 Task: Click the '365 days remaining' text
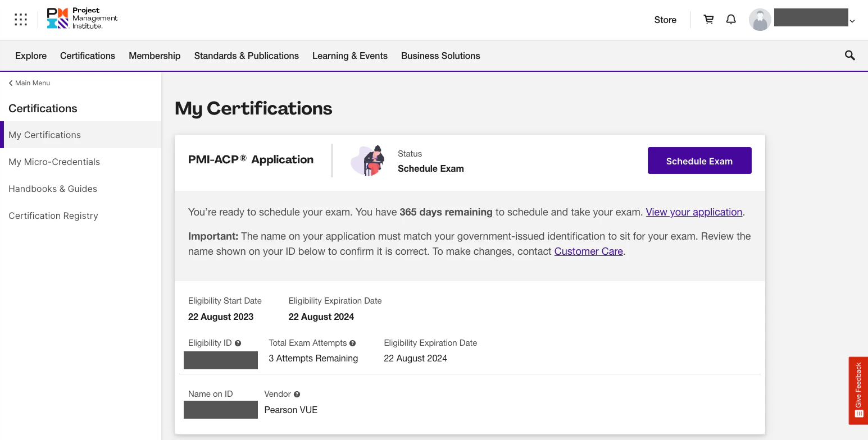(446, 212)
